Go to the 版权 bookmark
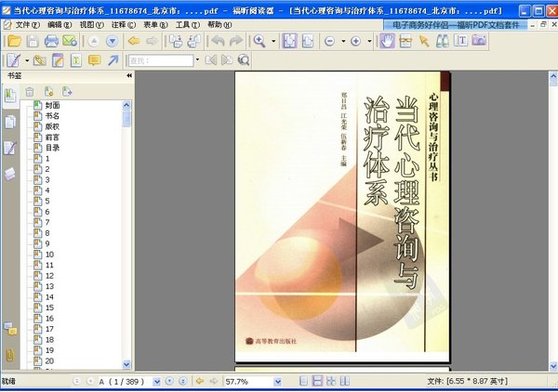Viewport: 558px width, 392px height. pos(52,126)
